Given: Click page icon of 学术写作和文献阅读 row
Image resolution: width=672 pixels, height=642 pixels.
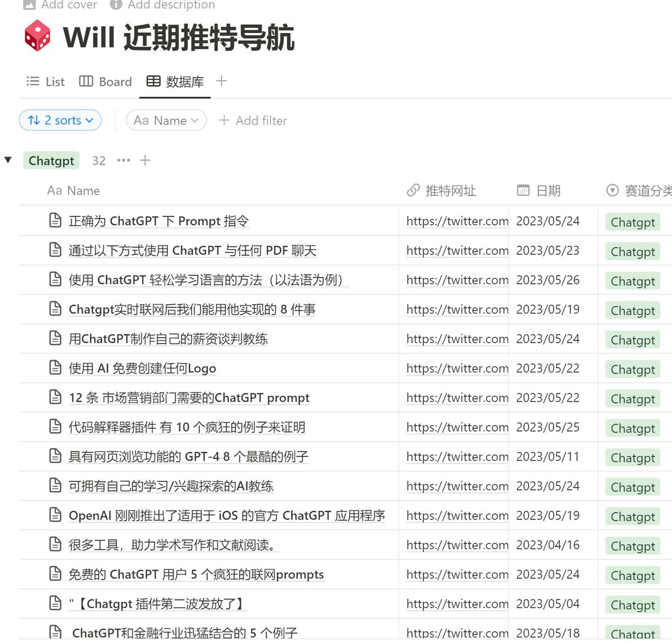Looking at the screenshot, I should coord(55,544).
